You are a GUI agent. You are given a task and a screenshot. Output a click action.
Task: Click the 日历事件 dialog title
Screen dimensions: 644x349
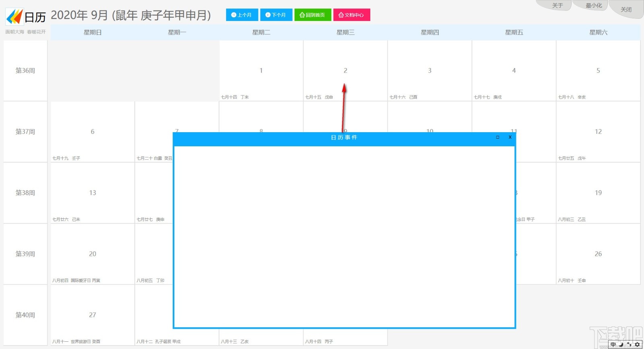[x=344, y=137]
